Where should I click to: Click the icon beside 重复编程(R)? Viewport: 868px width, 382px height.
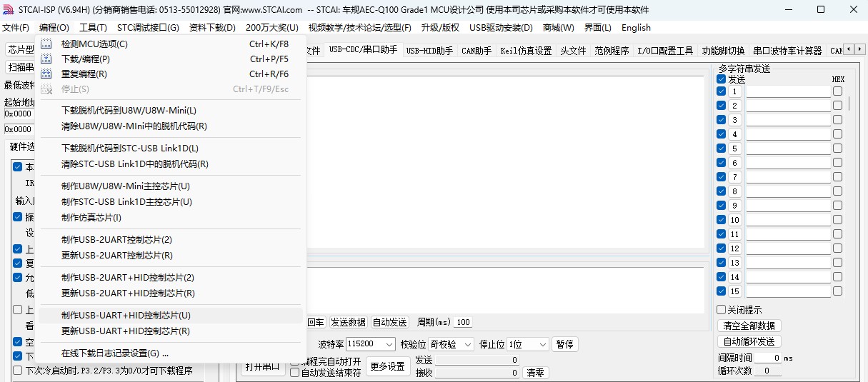pos(46,74)
